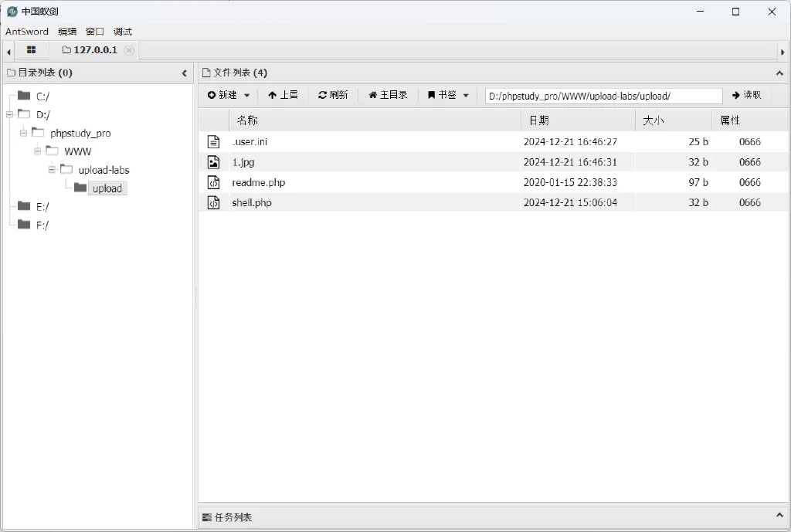Collapse the phpstudy_pro tree node
The height and width of the screenshot is (532, 791).
pos(23,133)
